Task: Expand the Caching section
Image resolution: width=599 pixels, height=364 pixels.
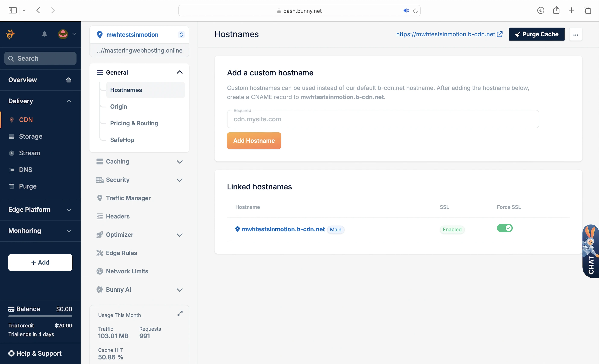Action: pos(179,162)
